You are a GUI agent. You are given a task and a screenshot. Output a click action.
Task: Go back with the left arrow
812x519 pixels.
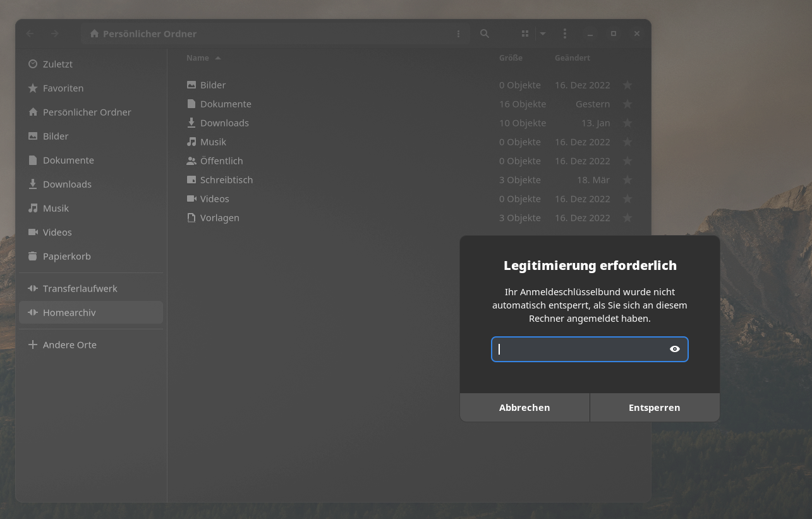click(30, 34)
